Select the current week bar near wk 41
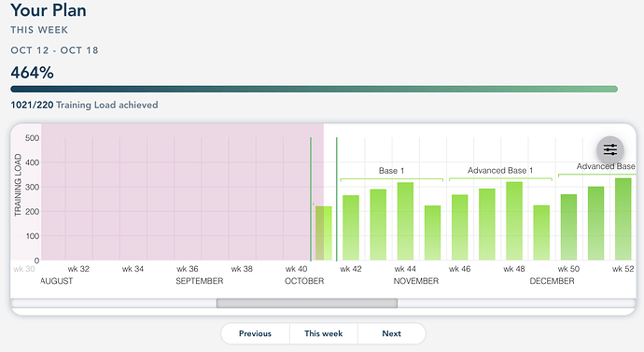 coord(323,233)
